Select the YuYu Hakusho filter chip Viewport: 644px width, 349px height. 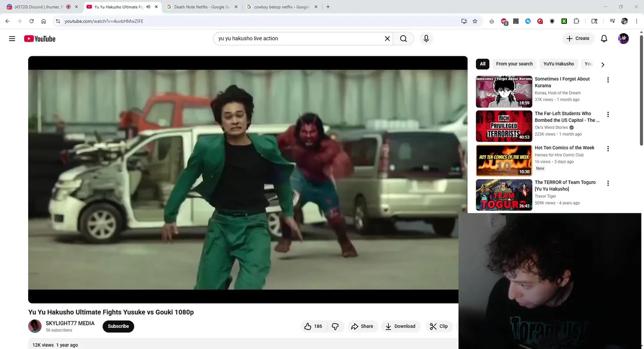click(558, 64)
